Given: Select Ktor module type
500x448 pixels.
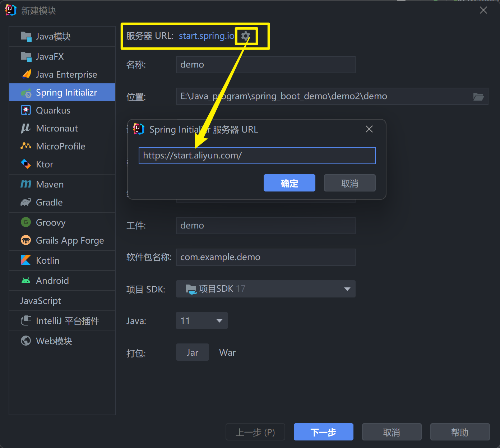Looking at the screenshot, I should coord(62,164).
